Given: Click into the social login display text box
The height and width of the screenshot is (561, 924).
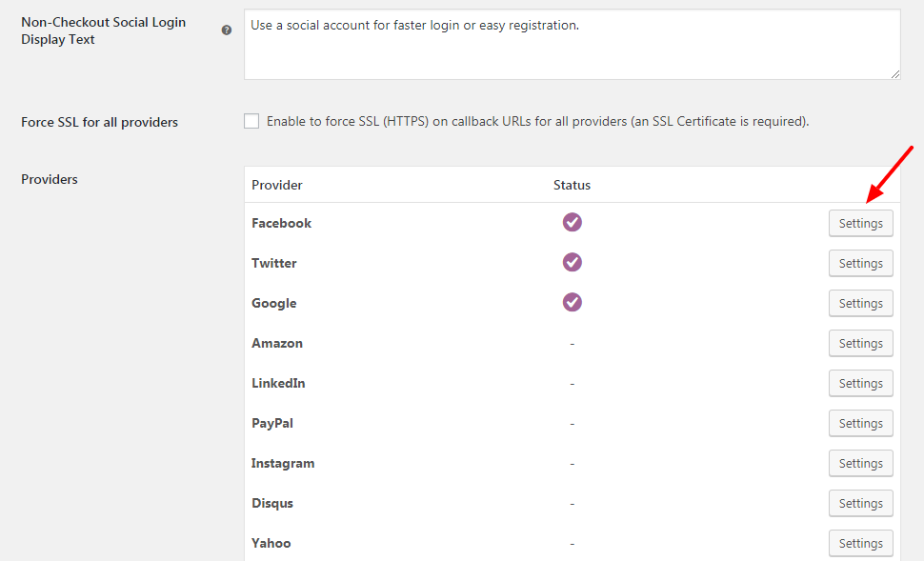Looking at the screenshot, I should (x=572, y=44).
